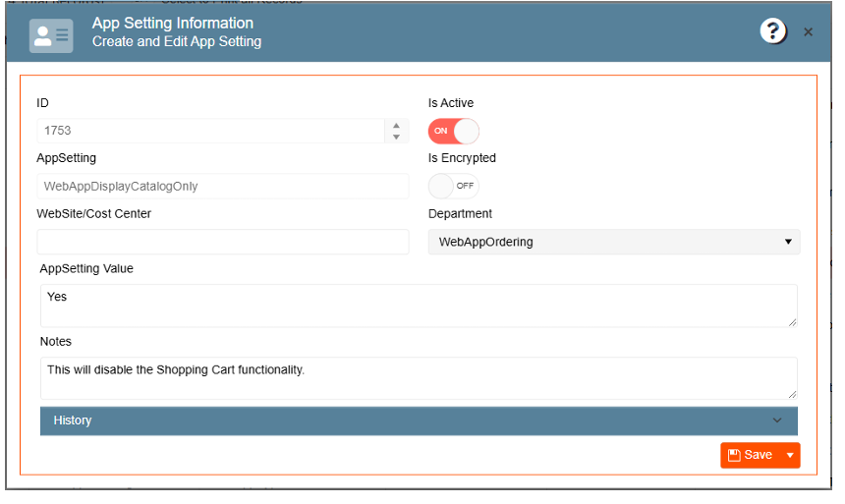Click the App Setting profile card icon
This screenshot has width=845, height=504.
[x=50, y=35]
